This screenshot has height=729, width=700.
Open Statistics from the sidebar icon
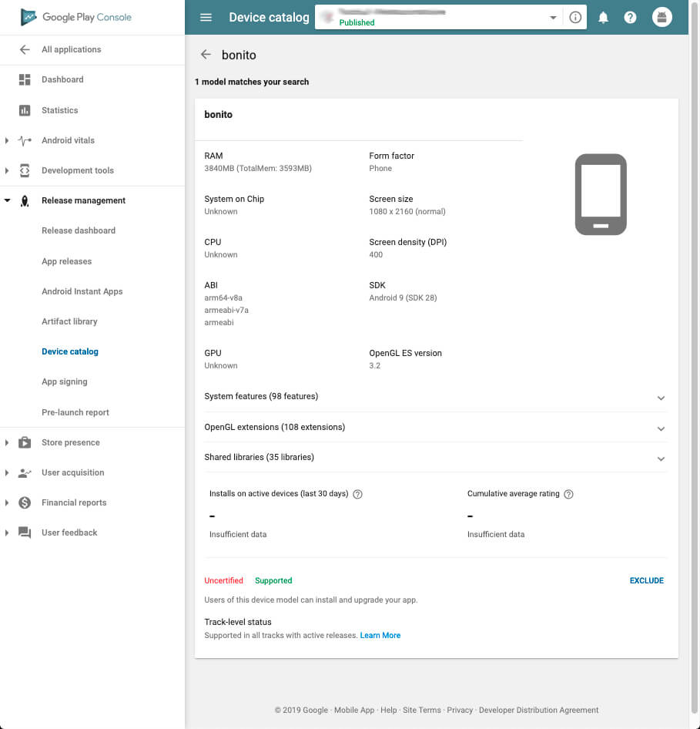coord(25,110)
